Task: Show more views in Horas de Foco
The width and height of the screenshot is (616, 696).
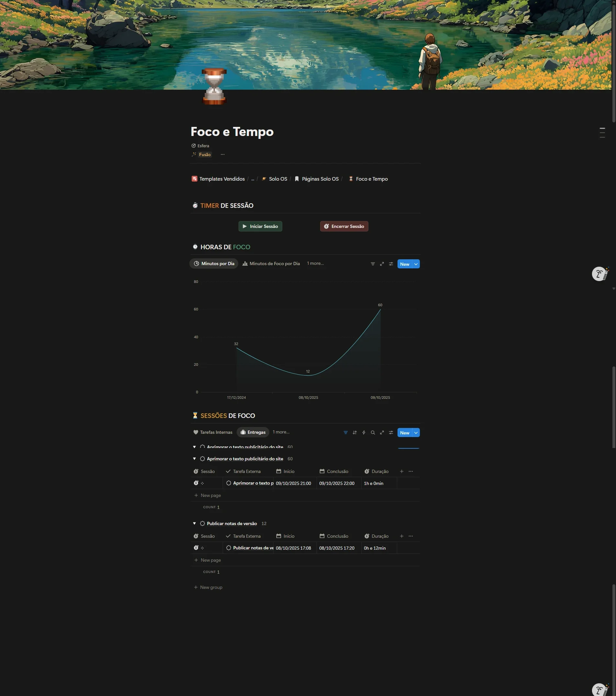Action: pyautogui.click(x=315, y=264)
